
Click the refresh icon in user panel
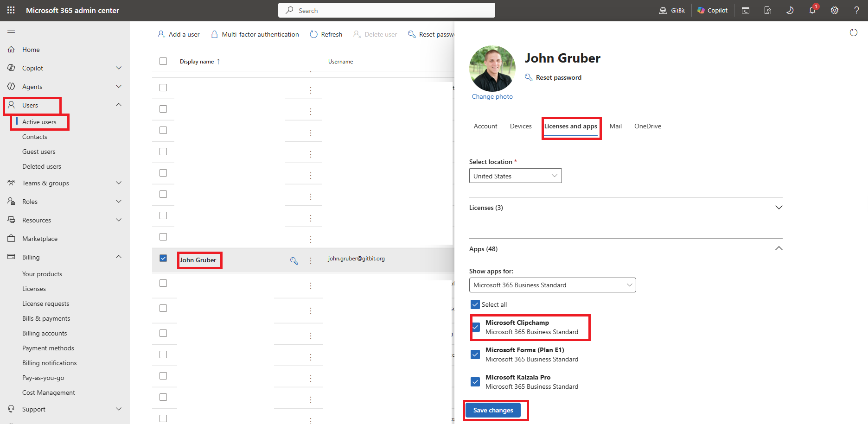853,32
